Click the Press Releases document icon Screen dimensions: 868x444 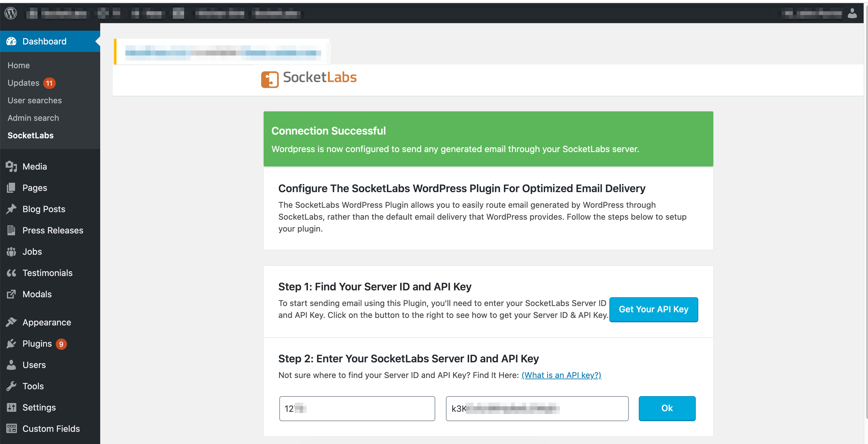pyautogui.click(x=11, y=230)
